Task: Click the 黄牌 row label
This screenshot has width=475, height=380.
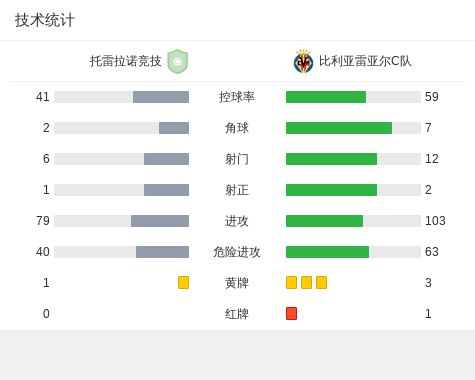Action: click(237, 283)
